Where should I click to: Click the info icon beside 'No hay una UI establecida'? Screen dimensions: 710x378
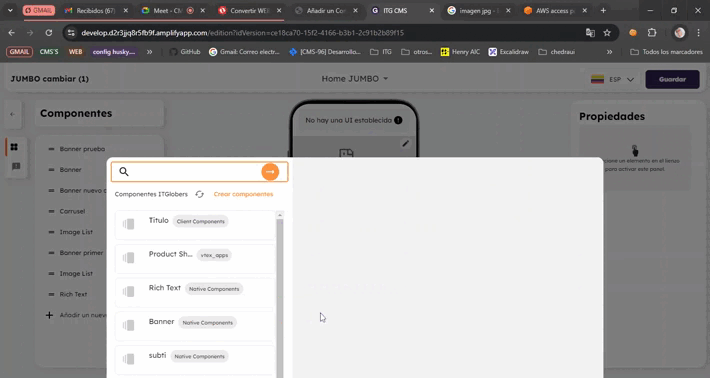coord(398,120)
